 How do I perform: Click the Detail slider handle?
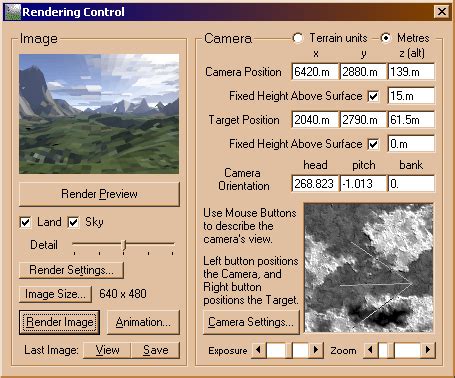point(124,245)
